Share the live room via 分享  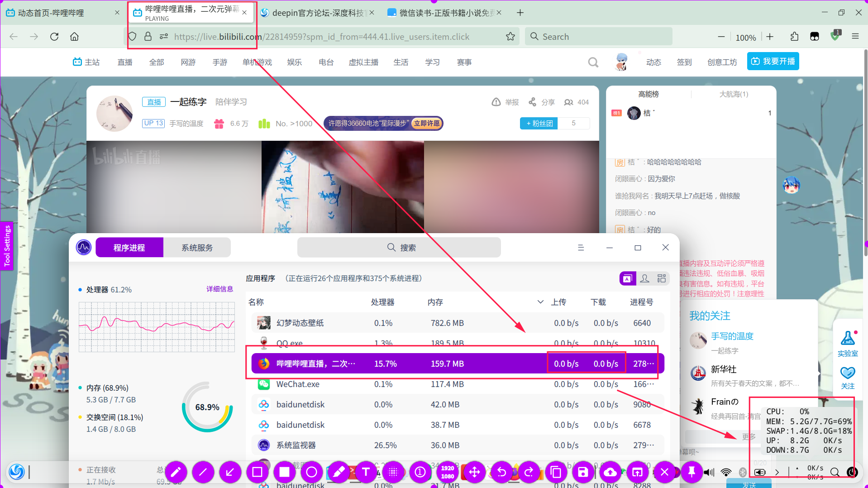542,102
